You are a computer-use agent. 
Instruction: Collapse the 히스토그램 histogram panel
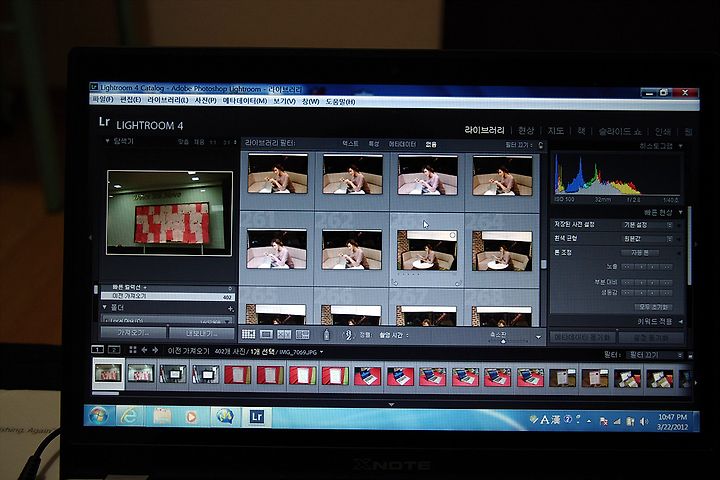[x=681, y=146]
